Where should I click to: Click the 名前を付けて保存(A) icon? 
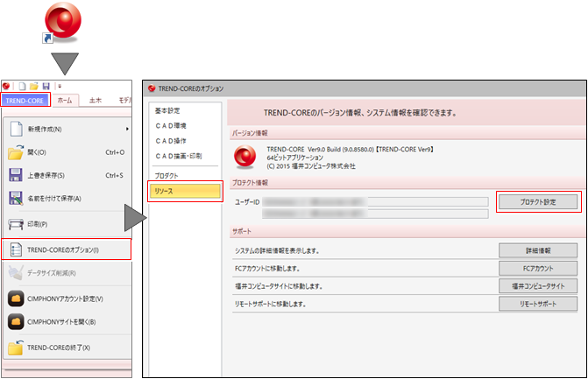pos(16,198)
